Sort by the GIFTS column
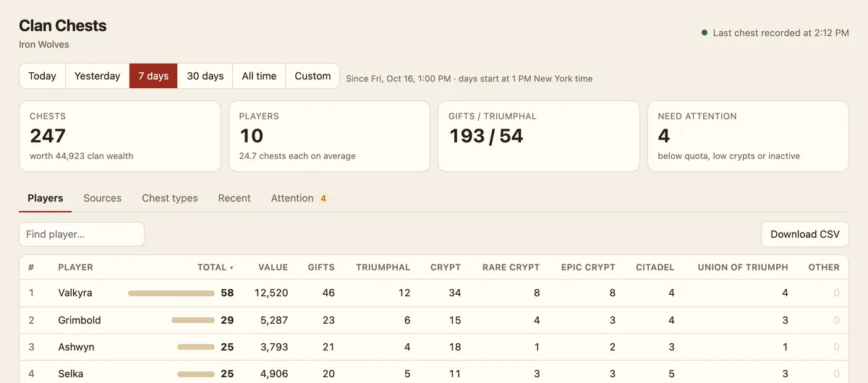 (321, 267)
